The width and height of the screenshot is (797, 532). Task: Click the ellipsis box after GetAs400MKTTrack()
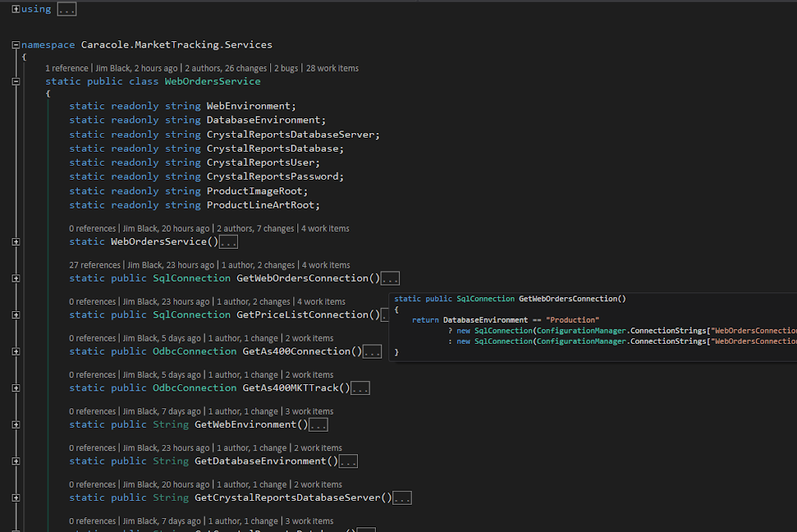click(360, 388)
